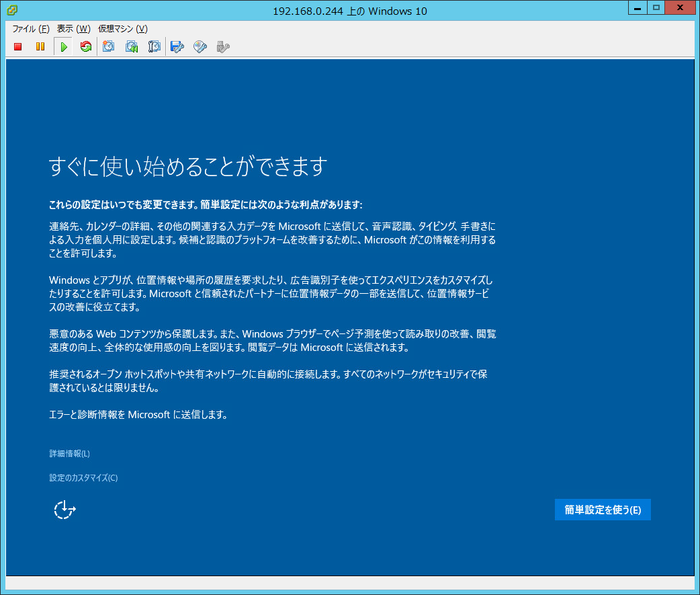Viewport: 700px width, 595px height.
Task: Click 設定のカスタマイズ(C) link
Action: pos(83,477)
